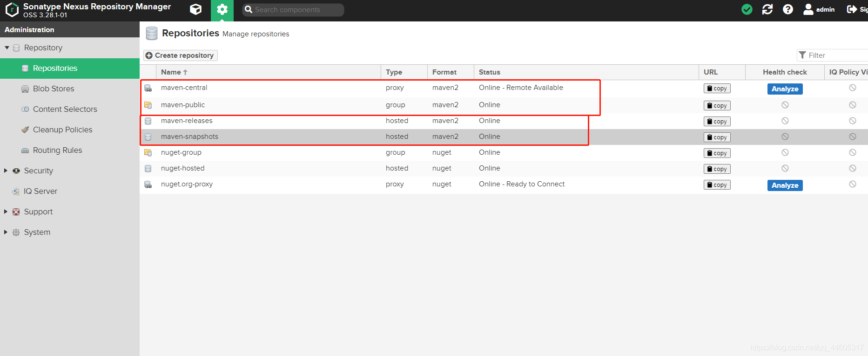Open the admin user account
This screenshot has width=868, height=356.
[819, 9]
